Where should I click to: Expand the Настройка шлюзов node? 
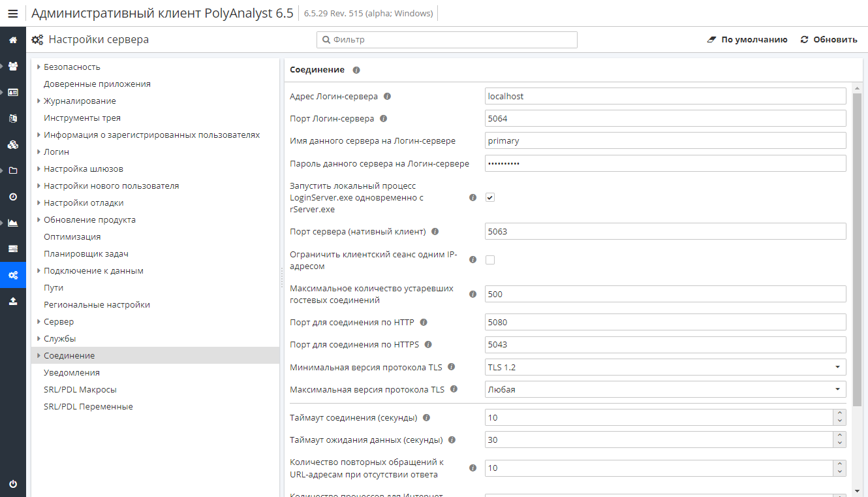tap(39, 168)
